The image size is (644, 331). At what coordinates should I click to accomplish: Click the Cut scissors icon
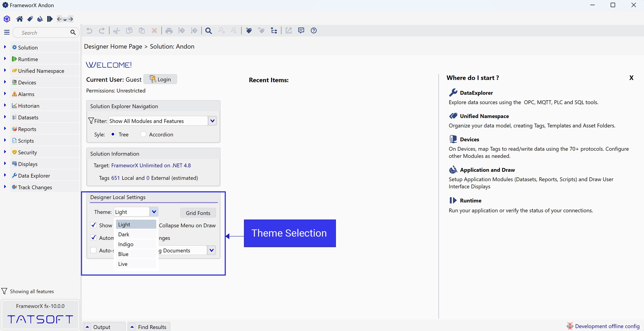point(117,31)
